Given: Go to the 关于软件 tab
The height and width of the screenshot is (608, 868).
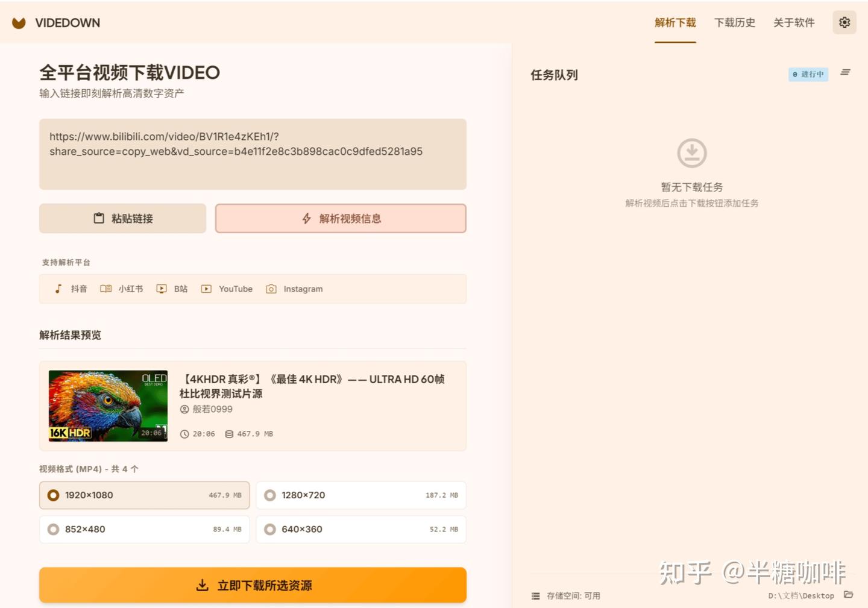Looking at the screenshot, I should (794, 23).
